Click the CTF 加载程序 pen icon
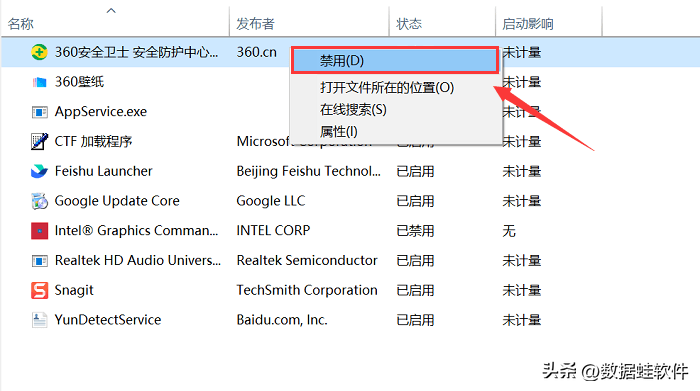700x391 pixels. click(39, 141)
